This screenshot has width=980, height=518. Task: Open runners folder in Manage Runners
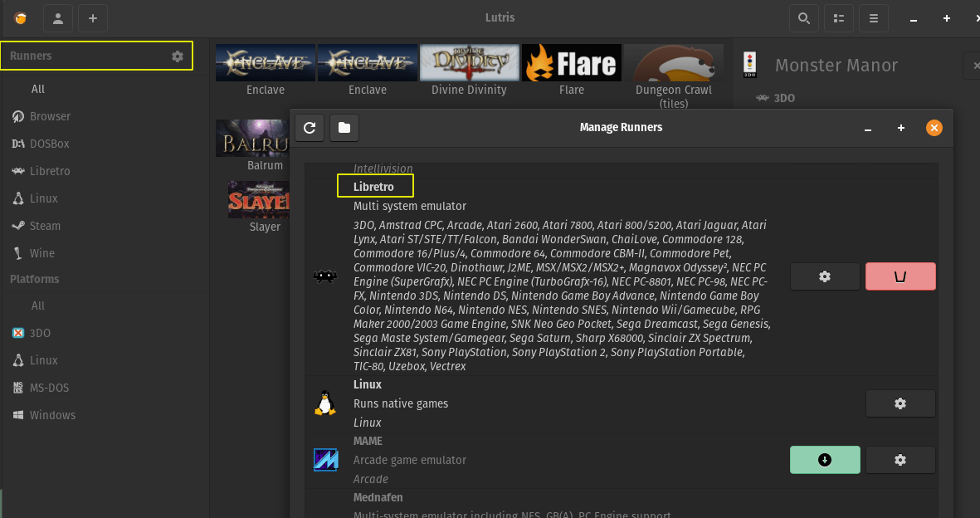344,128
